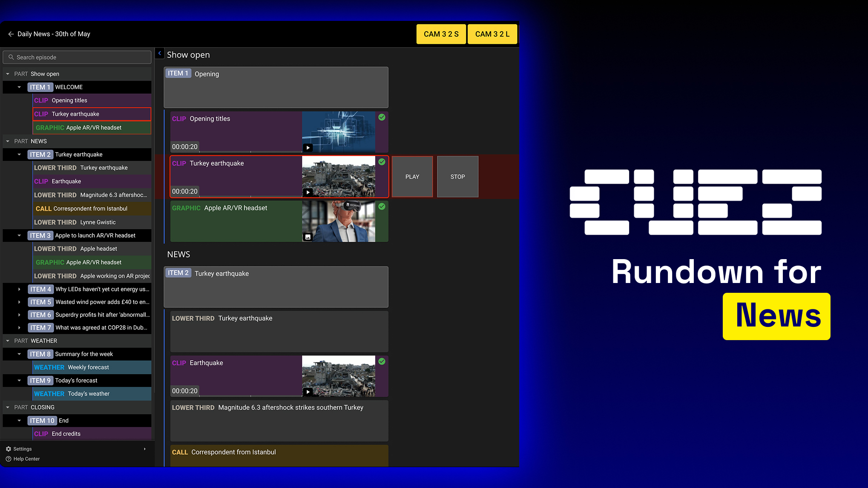Click the play icon on Turkey earthquake thumbnail
The height and width of the screenshot is (488, 868).
[308, 192]
